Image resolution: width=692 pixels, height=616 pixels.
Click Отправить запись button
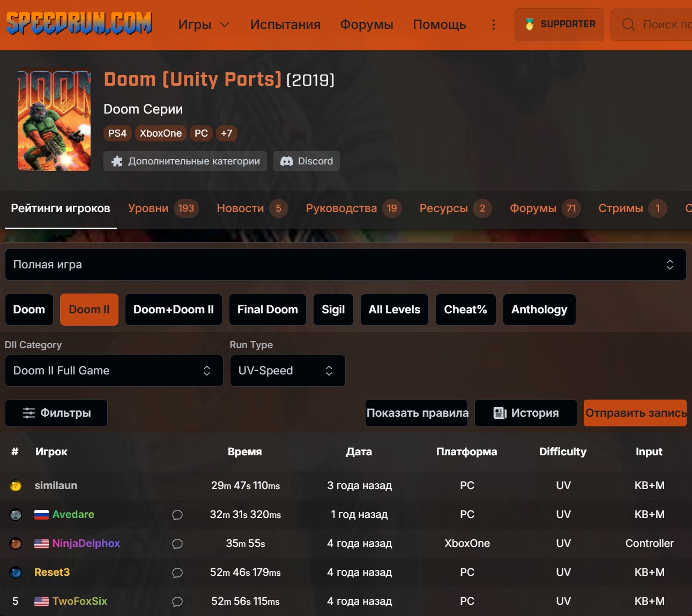[x=635, y=413]
